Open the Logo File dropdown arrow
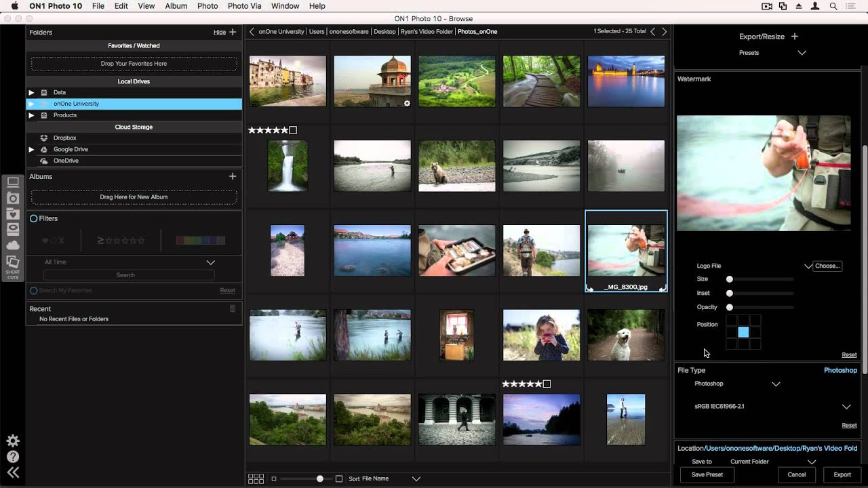 [x=808, y=266]
